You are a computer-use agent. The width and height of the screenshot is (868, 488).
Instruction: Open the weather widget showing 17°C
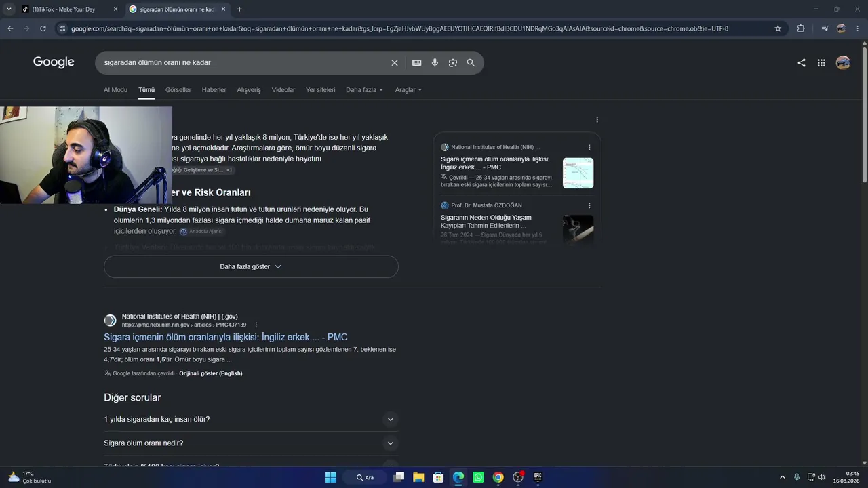pyautogui.click(x=29, y=477)
